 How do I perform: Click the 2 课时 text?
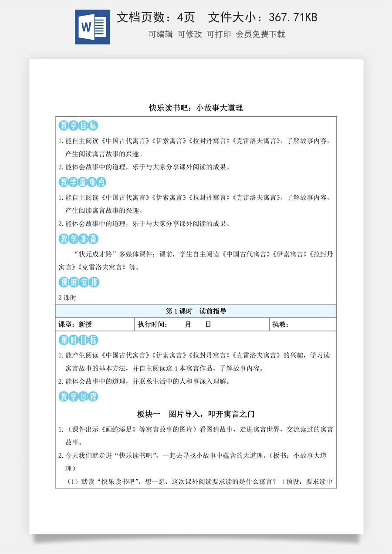pyautogui.click(x=68, y=298)
